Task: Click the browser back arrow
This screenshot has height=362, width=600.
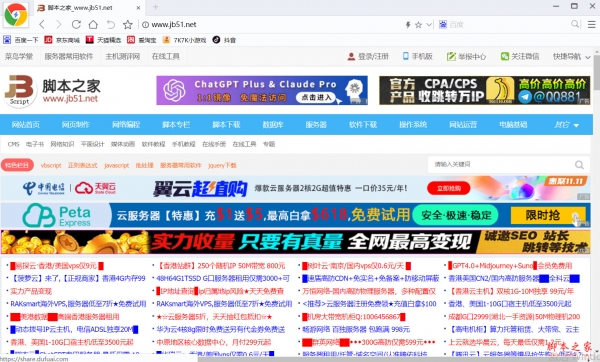Action: click(x=42, y=24)
